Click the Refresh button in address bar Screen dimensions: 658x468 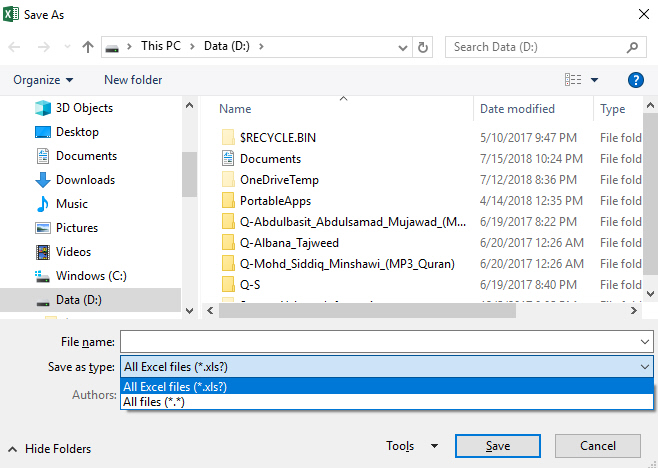click(x=424, y=47)
